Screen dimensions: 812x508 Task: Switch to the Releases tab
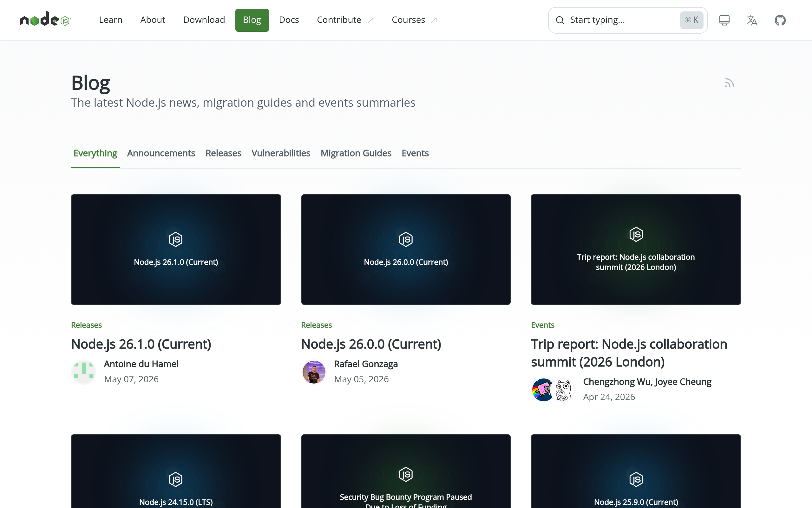click(223, 153)
